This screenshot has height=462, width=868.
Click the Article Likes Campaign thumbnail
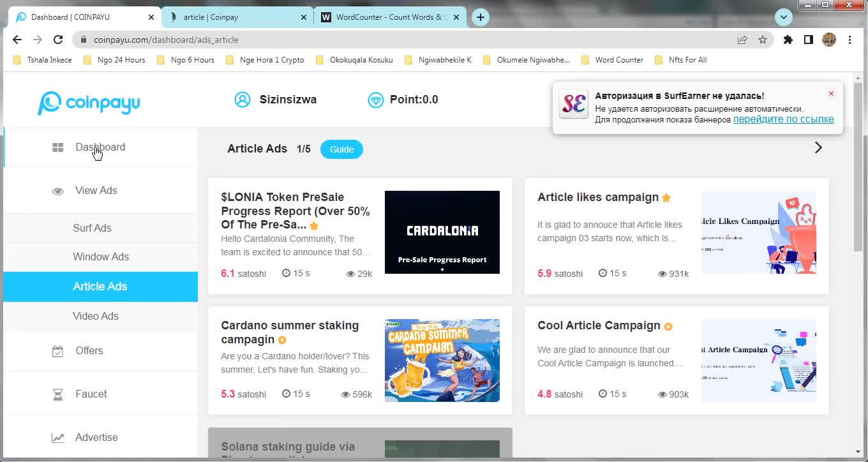tap(759, 232)
